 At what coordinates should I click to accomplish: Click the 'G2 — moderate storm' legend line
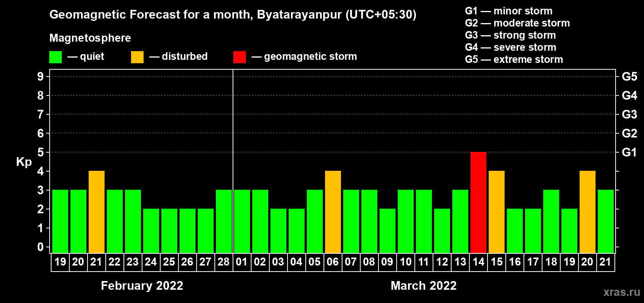click(x=517, y=23)
